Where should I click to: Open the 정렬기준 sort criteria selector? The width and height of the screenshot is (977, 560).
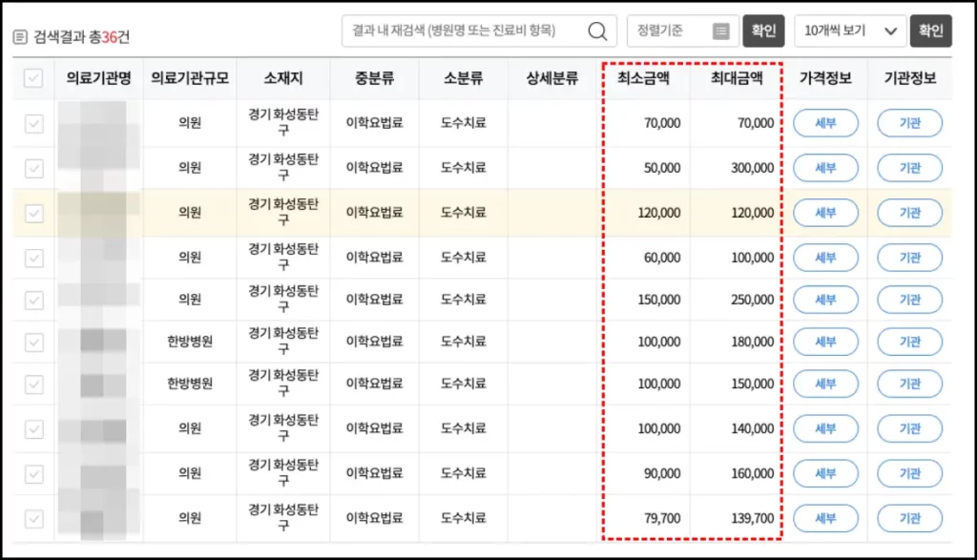pos(683,31)
